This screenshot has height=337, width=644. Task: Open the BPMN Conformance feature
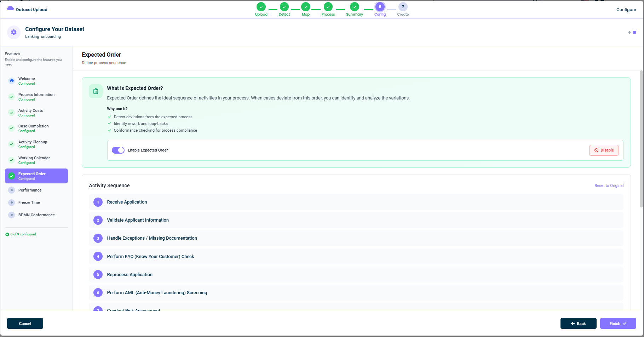pos(36,215)
